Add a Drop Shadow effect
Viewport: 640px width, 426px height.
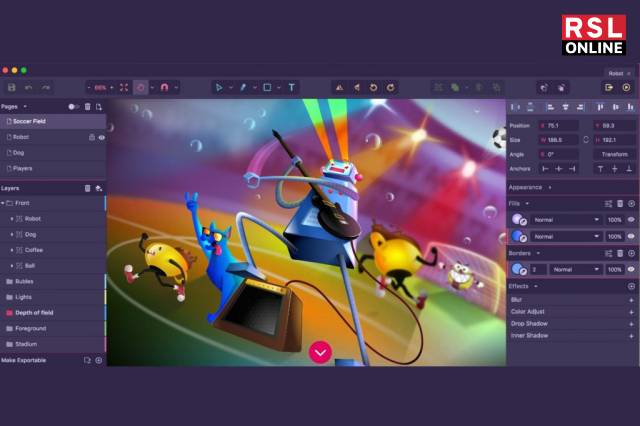(631, 324)
